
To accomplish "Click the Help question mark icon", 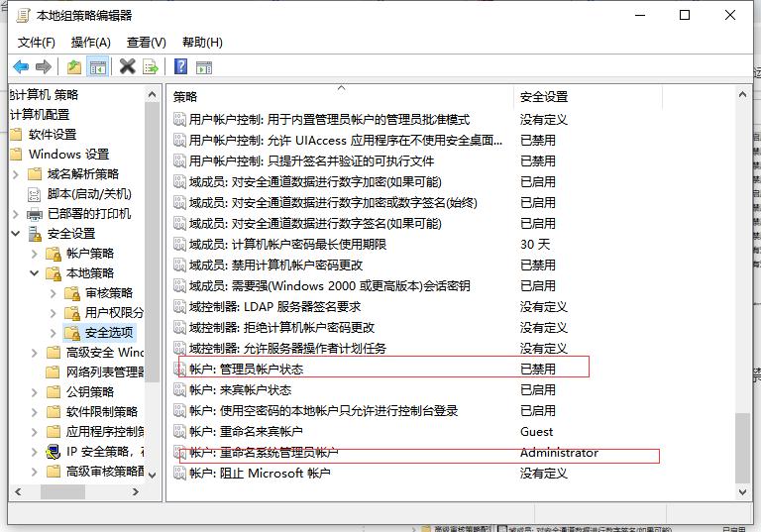I will (x=180, y=66).
